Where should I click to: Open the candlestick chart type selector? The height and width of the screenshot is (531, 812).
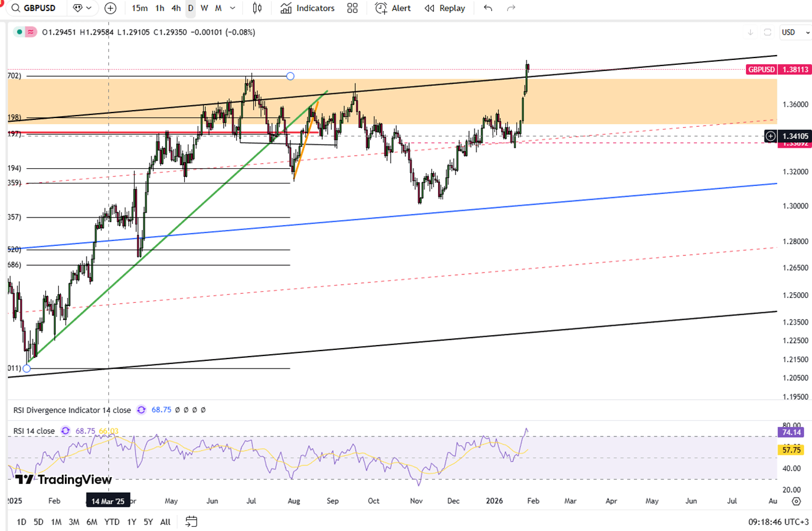(x=257, y=8)
